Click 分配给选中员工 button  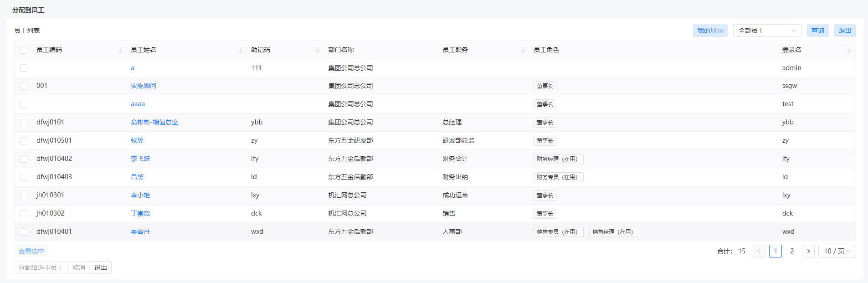[x=41, y=268]
